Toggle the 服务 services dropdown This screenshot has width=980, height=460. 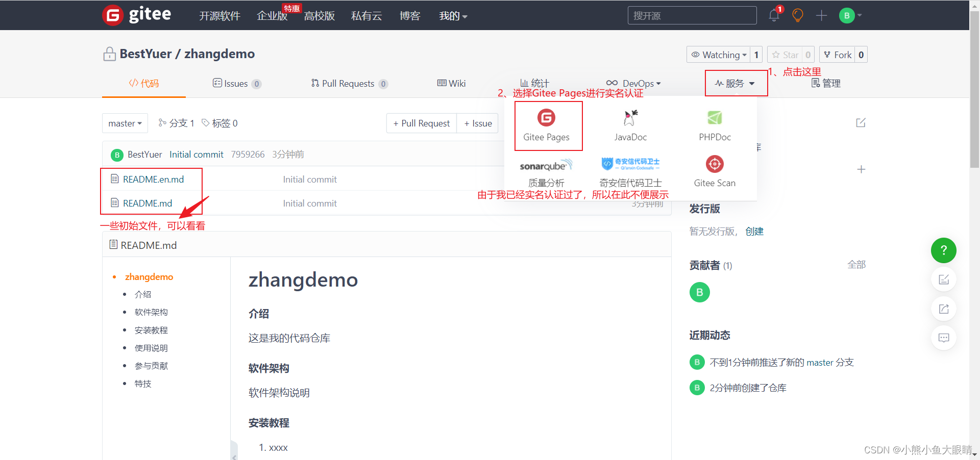click(735, 83)
